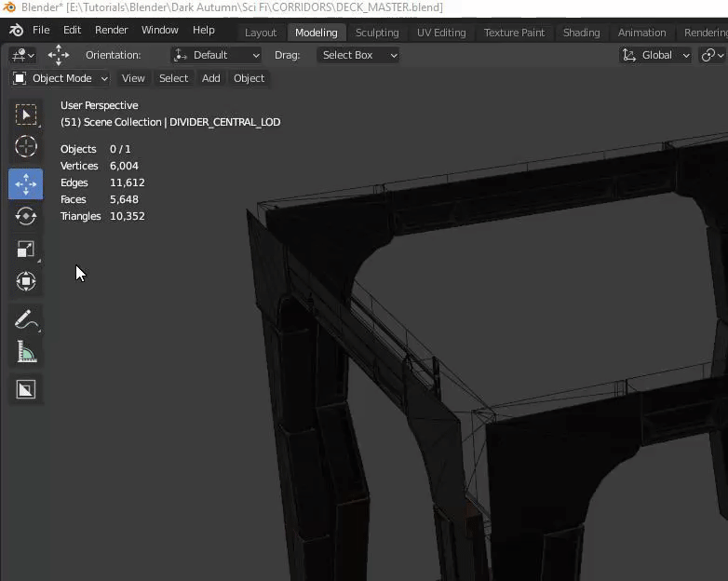Image resolution: width=728 pixels, height=581 pixels.
Task: Click the Add menu in viewport header
Action: click(x=211, y=78)
